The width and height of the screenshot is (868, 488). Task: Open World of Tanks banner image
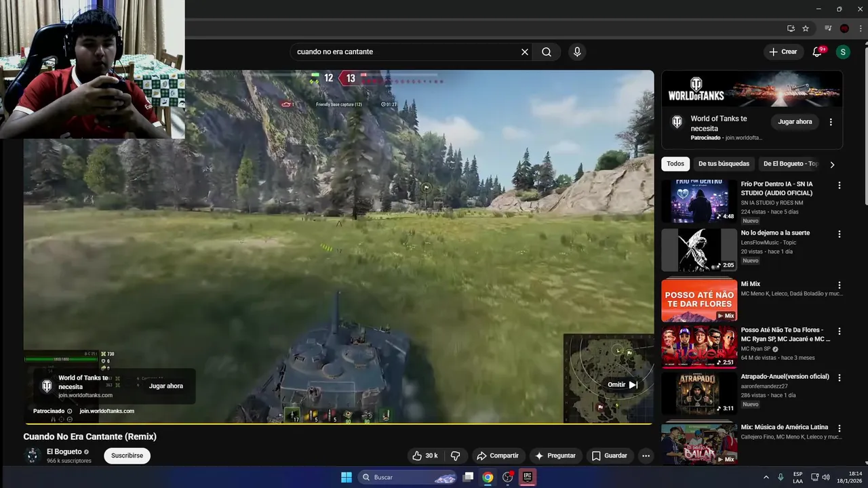752,88
